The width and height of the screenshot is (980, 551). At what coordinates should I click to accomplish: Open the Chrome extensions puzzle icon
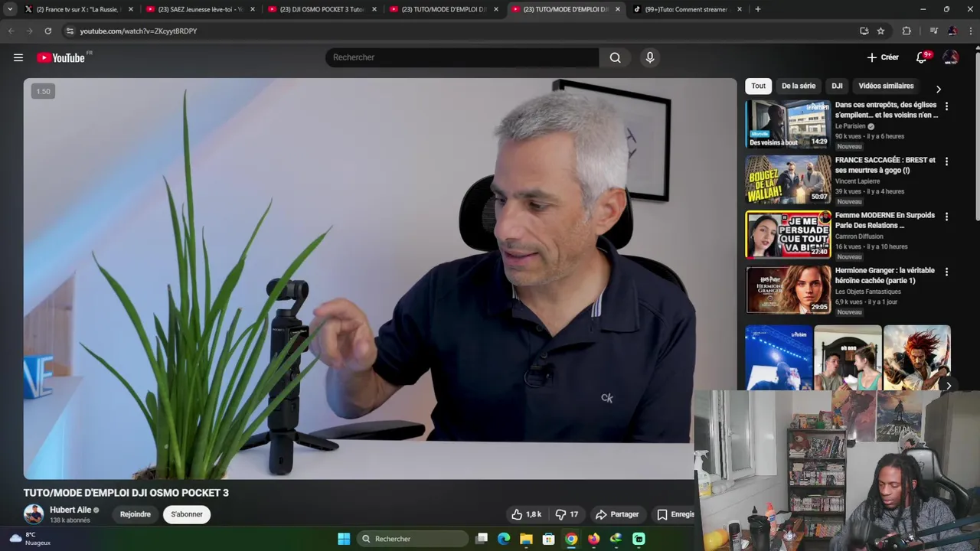tap(906, 31)
